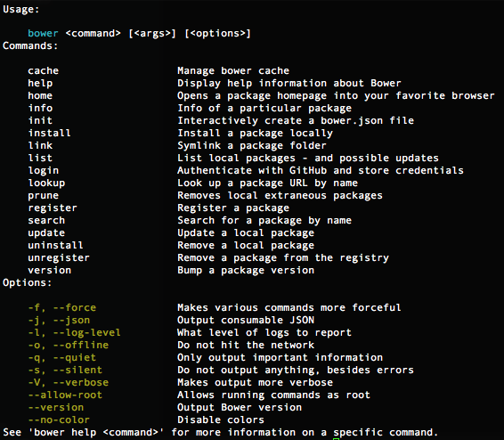Viewport: 504px width, 440px height.
Task: Click the '-V, --verbose' option
Action: tap(69, 383)
